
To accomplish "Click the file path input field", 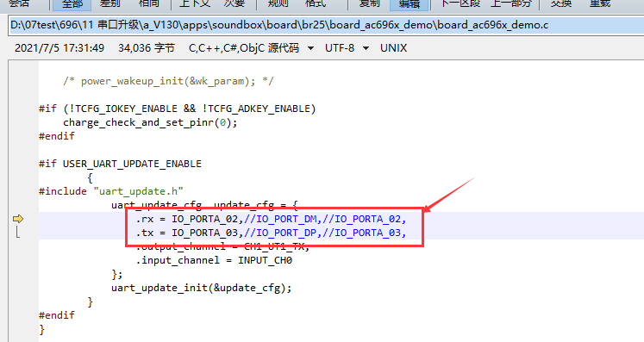I will 326,26.
